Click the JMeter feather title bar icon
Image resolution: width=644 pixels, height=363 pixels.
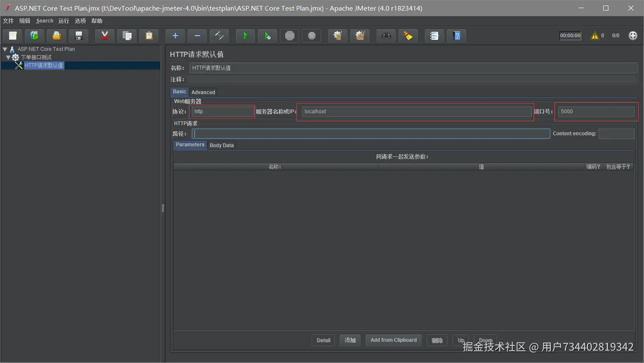point(7,8)
